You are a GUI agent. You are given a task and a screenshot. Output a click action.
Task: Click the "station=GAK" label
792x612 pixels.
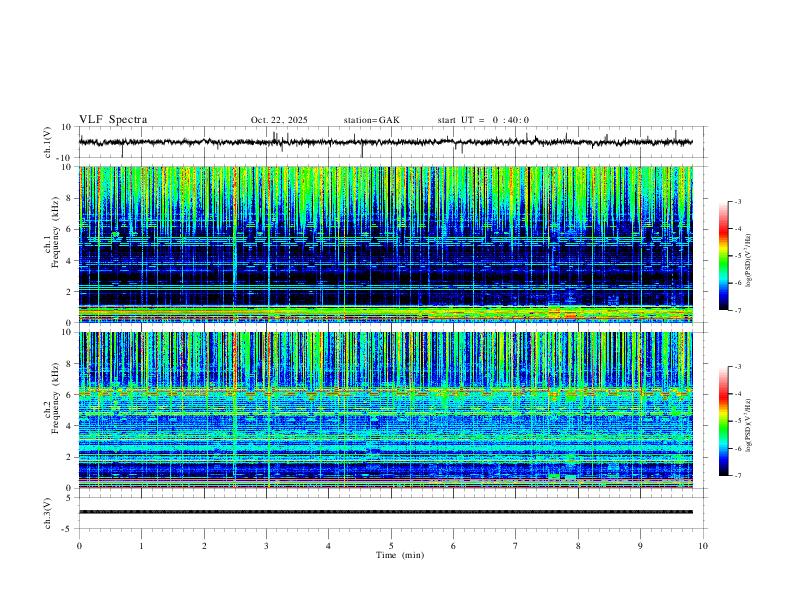[371, 120]
